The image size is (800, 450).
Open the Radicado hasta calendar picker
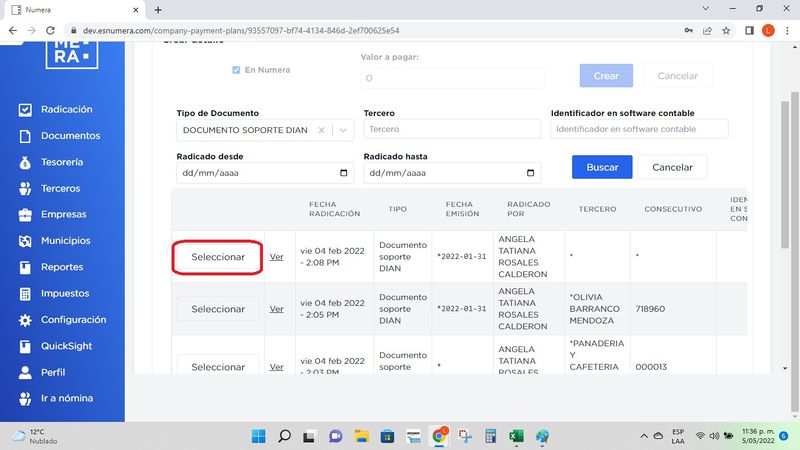[x=532, y=172]
